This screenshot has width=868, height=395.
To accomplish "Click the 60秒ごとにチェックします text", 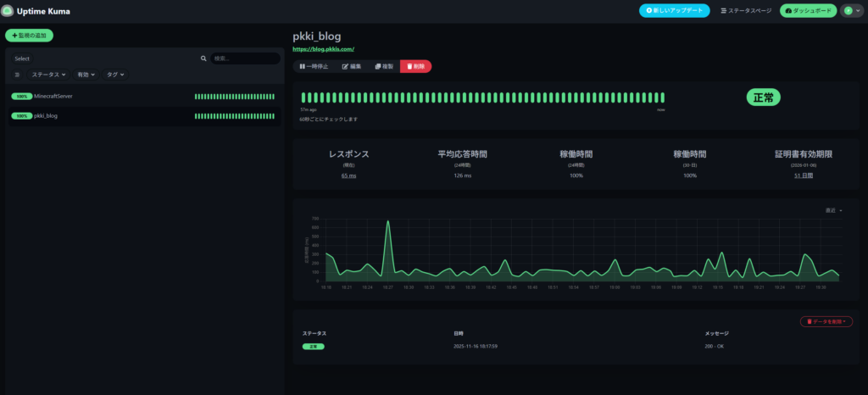I will 328,119.
